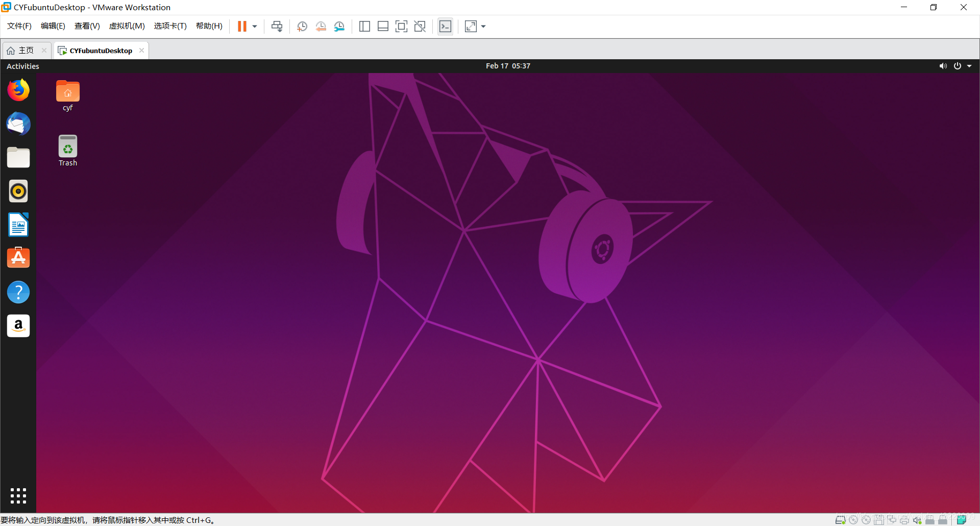
Task: Open the hard disk status icon
Action: (x=839, y=520)
